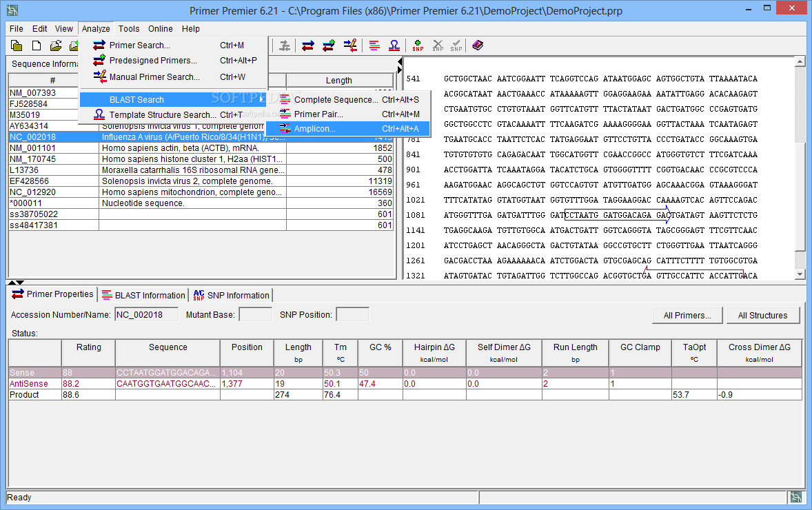Click the new blank document toolbar icon

[37, 45]
